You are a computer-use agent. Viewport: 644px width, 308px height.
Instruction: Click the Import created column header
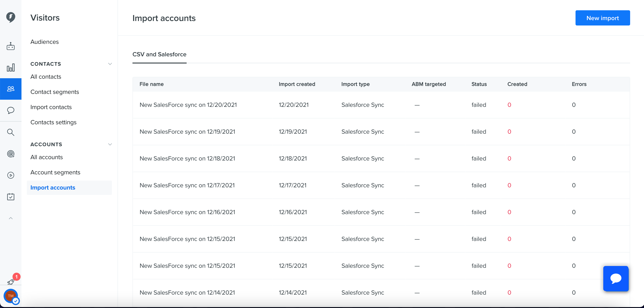point(297,84)
